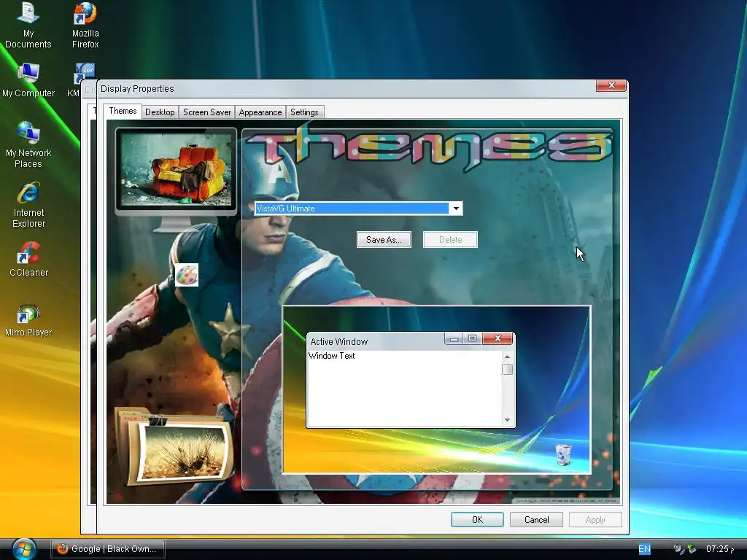Go to the Settings tab

coord(304,112)
